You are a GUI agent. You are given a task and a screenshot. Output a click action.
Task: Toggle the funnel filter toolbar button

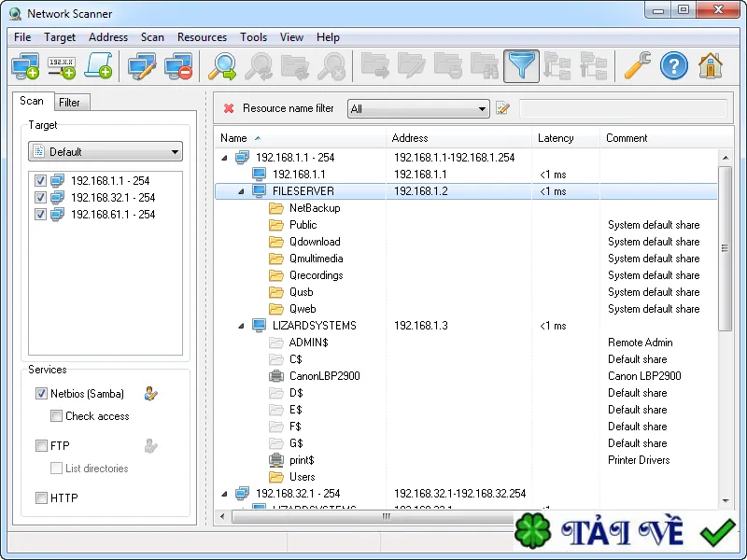tap(521, 66)
